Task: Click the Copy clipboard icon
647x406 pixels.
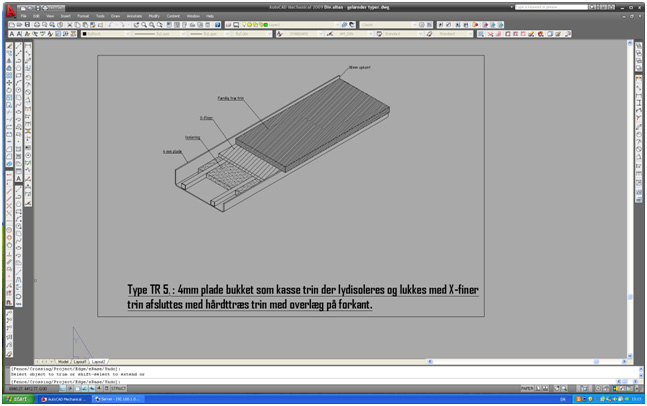Action: click(x=77, y=25)
